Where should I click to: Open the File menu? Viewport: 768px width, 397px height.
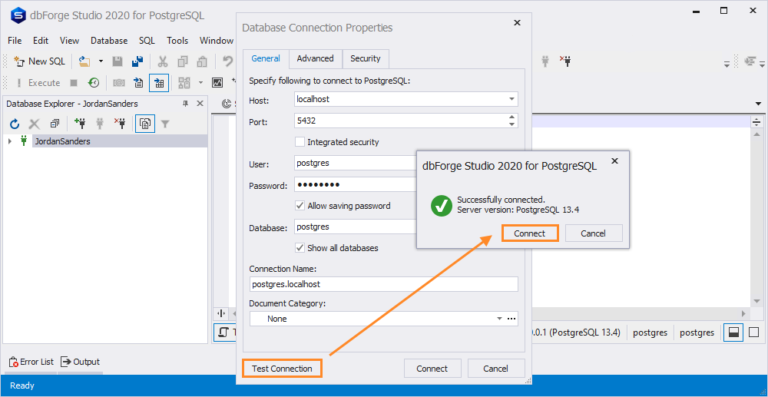[x=15, y=41]
